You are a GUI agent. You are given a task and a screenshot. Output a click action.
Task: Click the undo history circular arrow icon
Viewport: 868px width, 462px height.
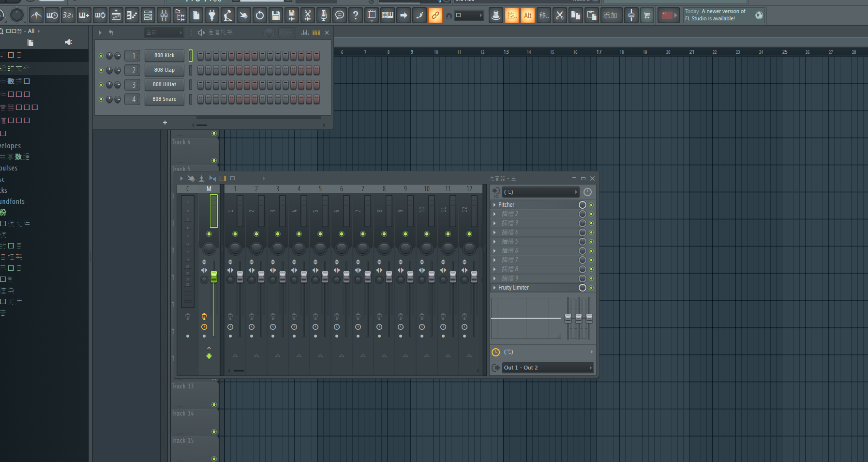coord(260,15)
